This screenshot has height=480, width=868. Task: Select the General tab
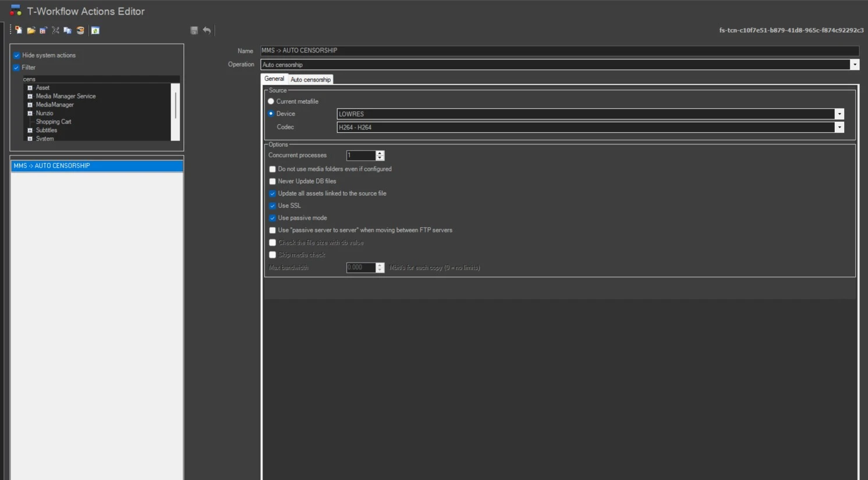[274, 79]
